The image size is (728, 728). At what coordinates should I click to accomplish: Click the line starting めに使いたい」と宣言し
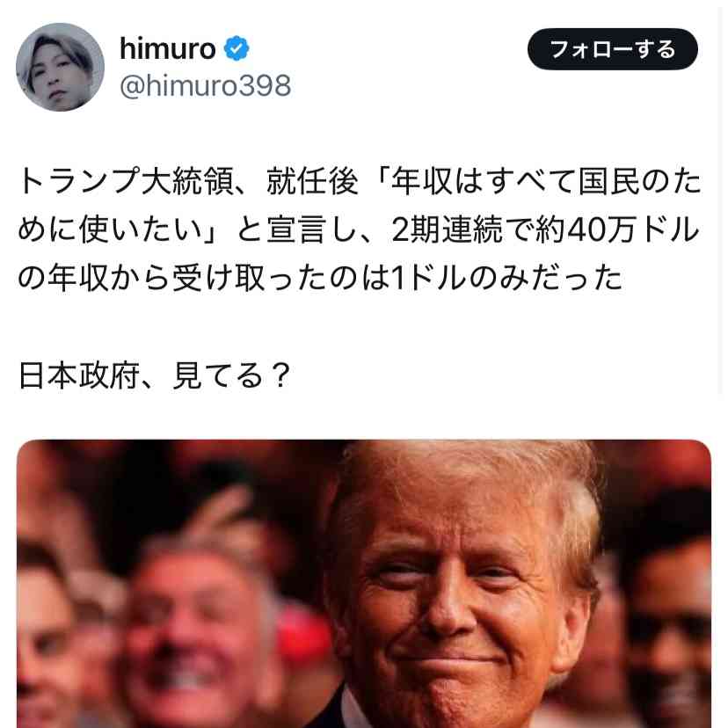point(359,229)
